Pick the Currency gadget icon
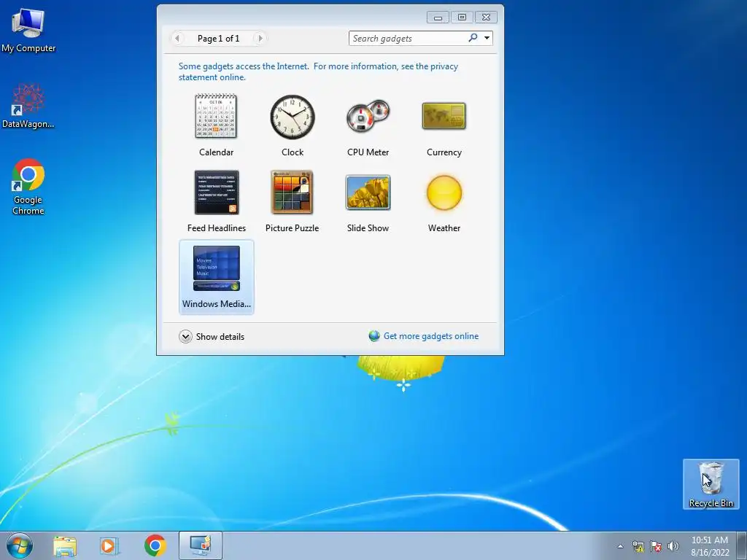This screenshot has width=747, height=560. [444, 116]
